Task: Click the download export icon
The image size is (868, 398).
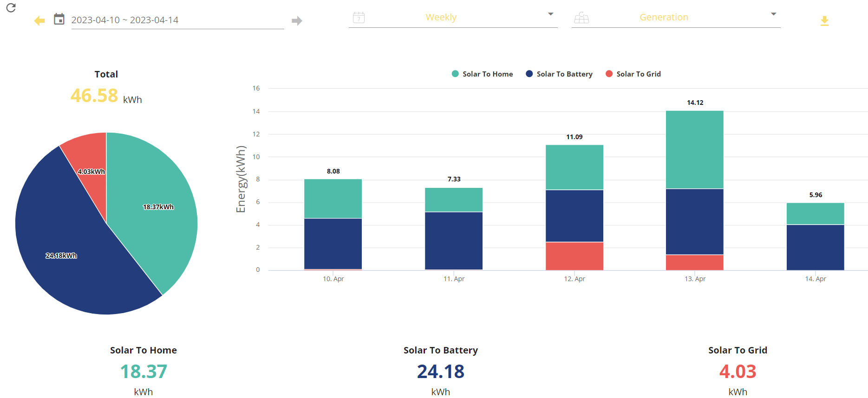Action: pyautogui.click(x=824, y=21)
